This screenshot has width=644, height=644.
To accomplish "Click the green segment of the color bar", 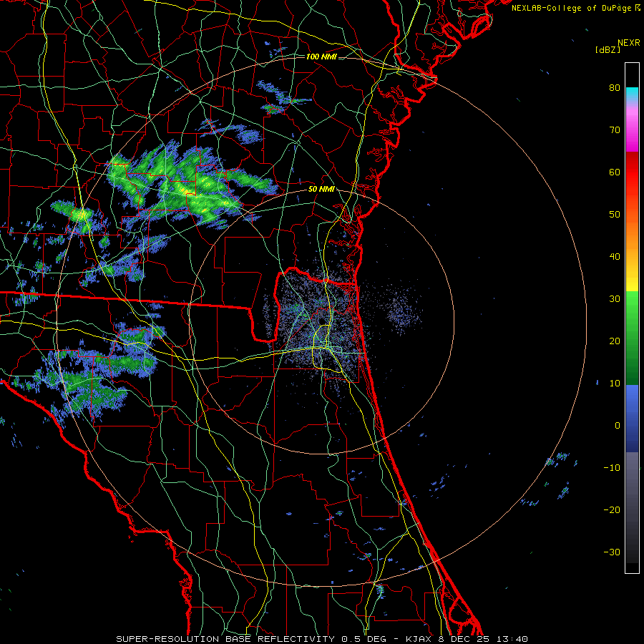I will [x=632, y=338].
